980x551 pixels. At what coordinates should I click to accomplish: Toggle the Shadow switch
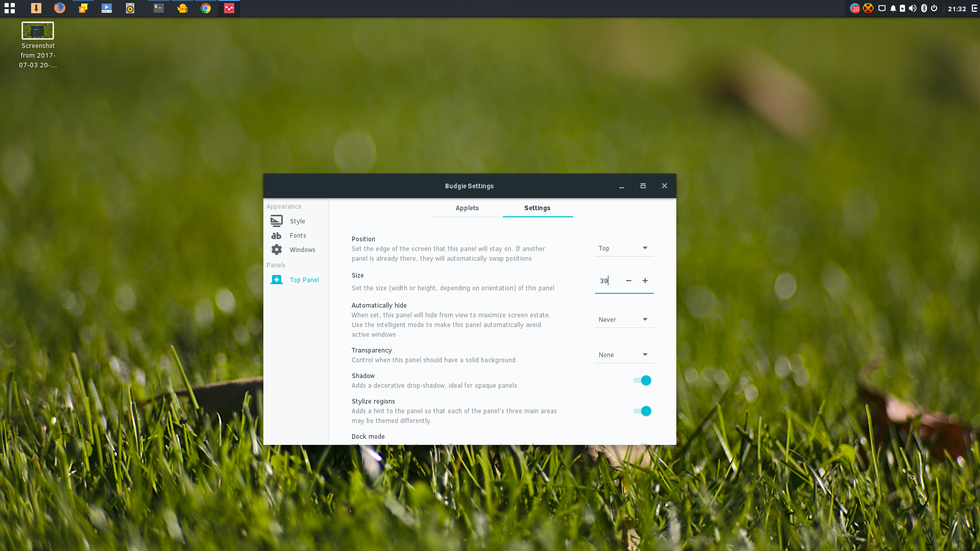point(642,380)
